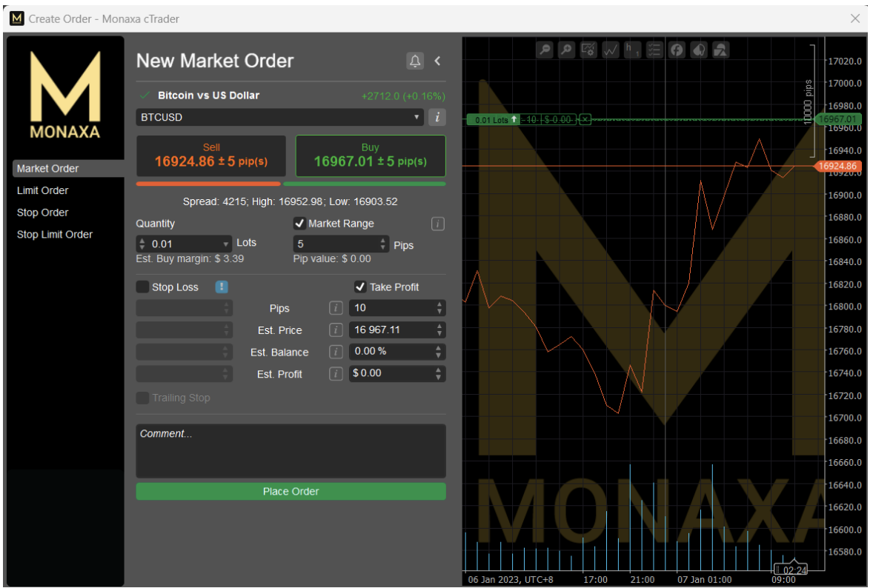Screen dimensions: 873x588
Task: Collapse the chart with the arrow icon
Action: [438, 61]
